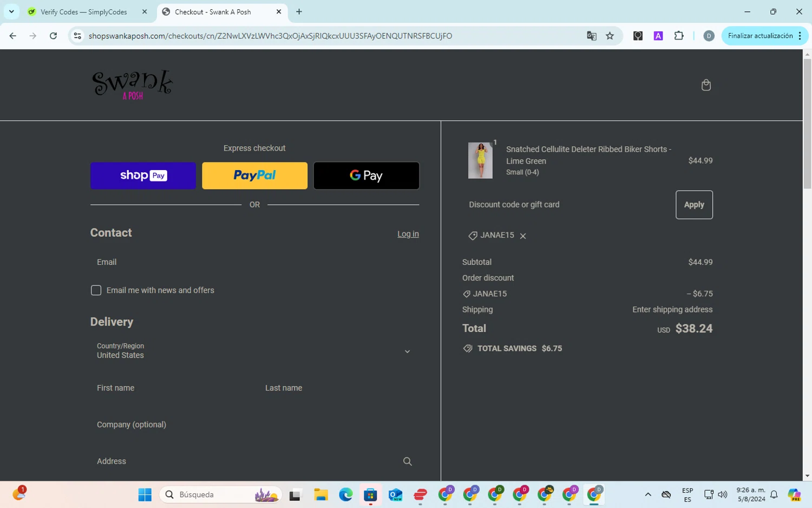Focus the First name field

click(171, 388)
